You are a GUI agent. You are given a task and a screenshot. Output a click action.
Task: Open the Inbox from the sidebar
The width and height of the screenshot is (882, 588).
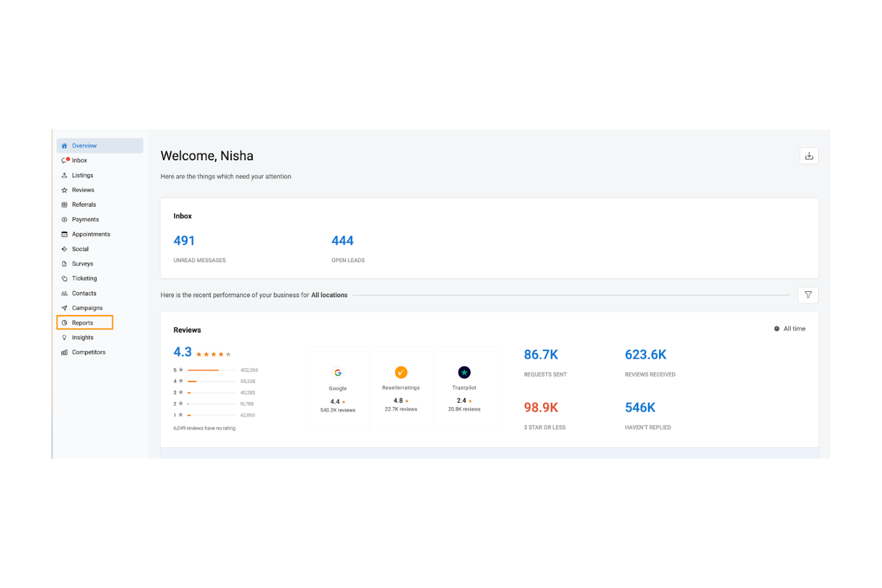(78, 160)
